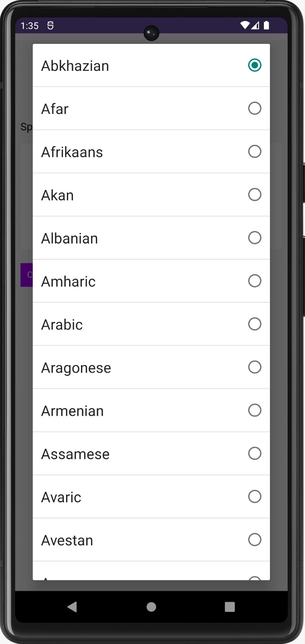Choose the Avestan radio button
Screen dimensions: 305x644
click(255, 539)
